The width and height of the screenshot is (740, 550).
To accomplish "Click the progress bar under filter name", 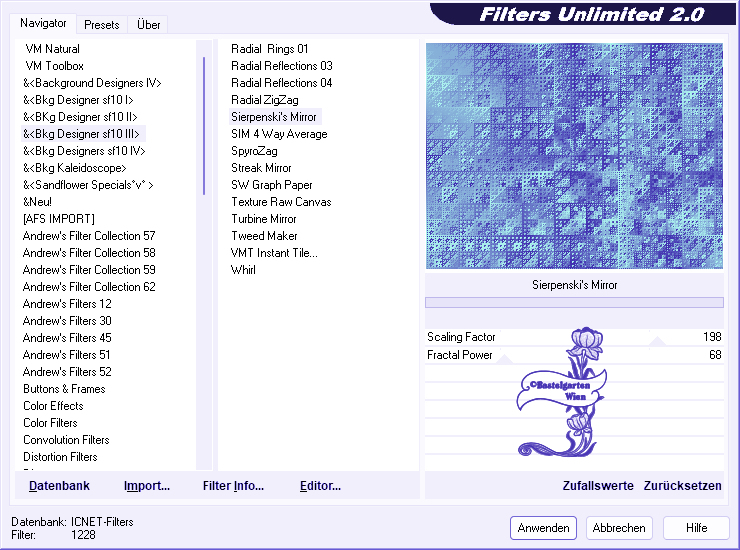I will 574,302.
